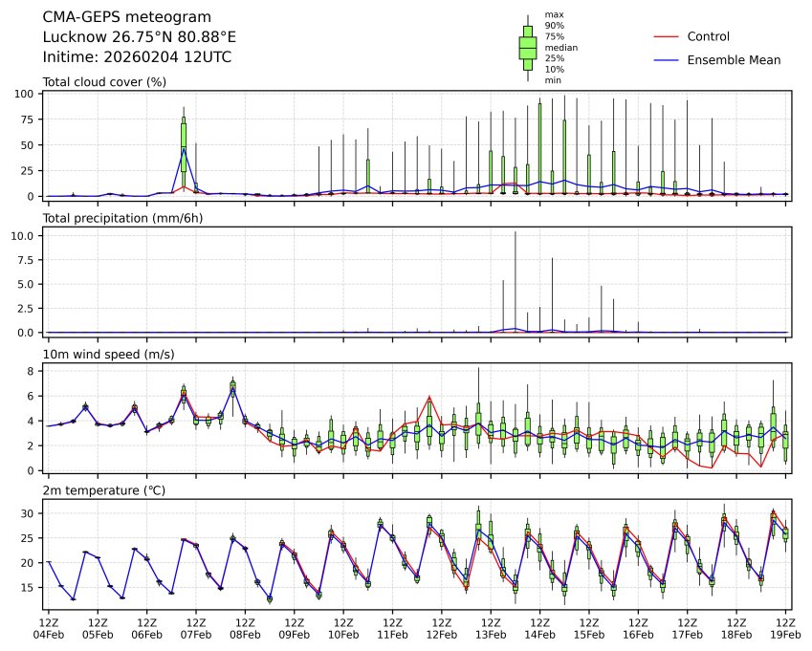Screen dimensions: 812x651
Task: Click the green box-plot legend symbol
Action: 527,47
